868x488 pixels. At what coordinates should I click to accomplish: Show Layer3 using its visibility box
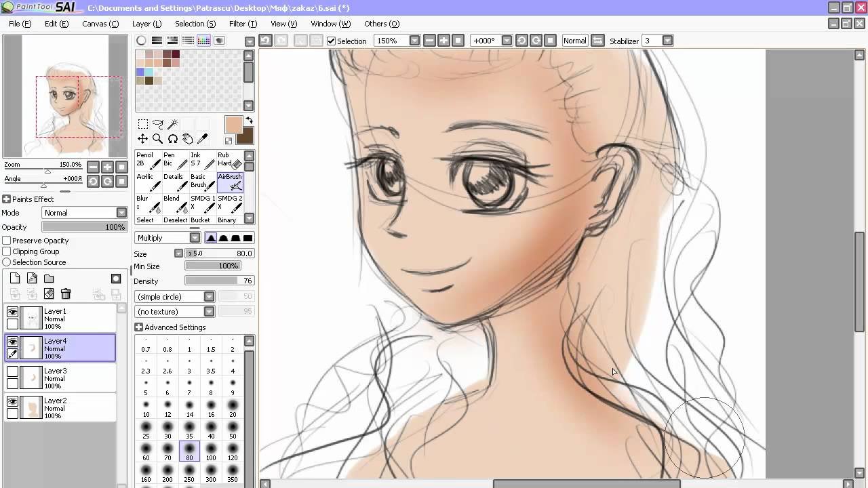(12, 371)
